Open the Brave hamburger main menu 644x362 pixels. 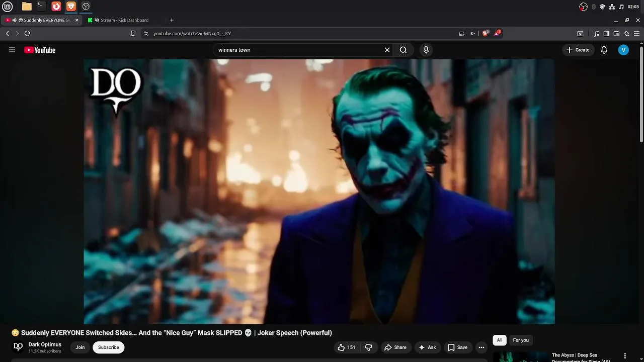point(637,34)
